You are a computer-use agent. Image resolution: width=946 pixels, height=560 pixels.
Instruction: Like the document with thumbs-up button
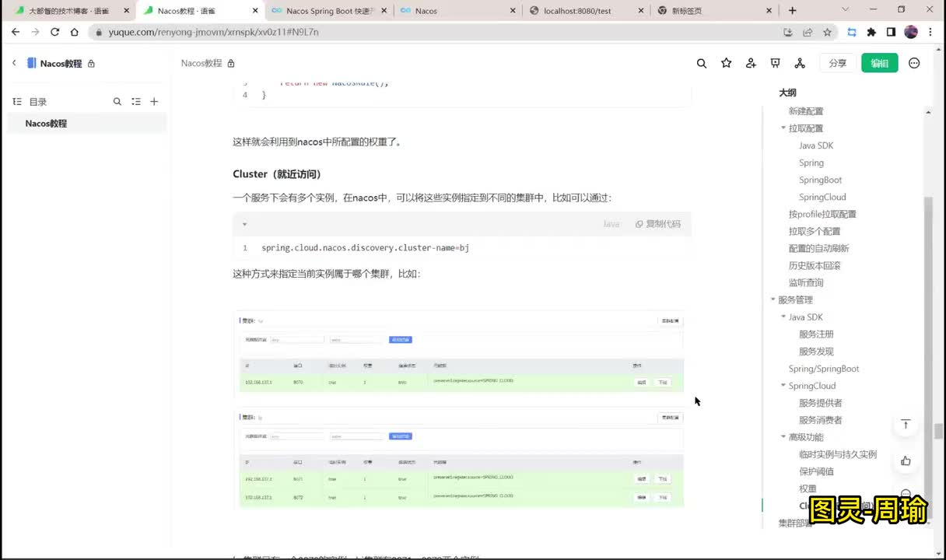906,461
